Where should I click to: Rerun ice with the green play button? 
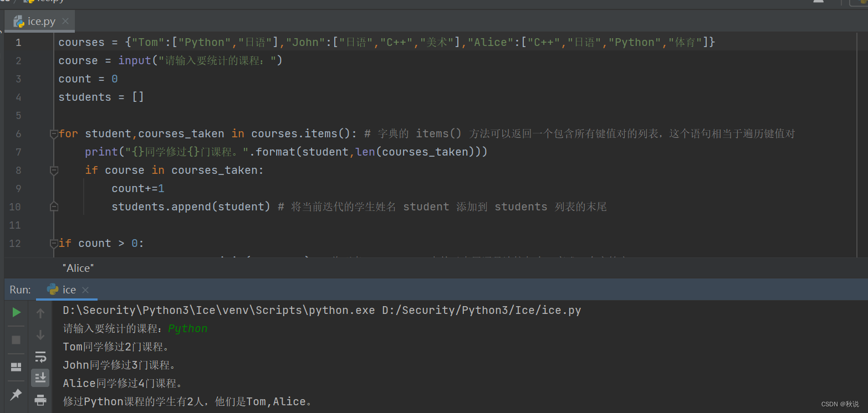click(16, 313)
